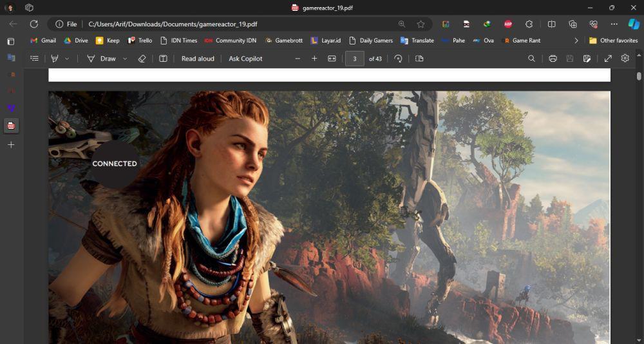Open the PDF table of contents
The width and height of the screenshot is (644, 344).
(35, 59)
